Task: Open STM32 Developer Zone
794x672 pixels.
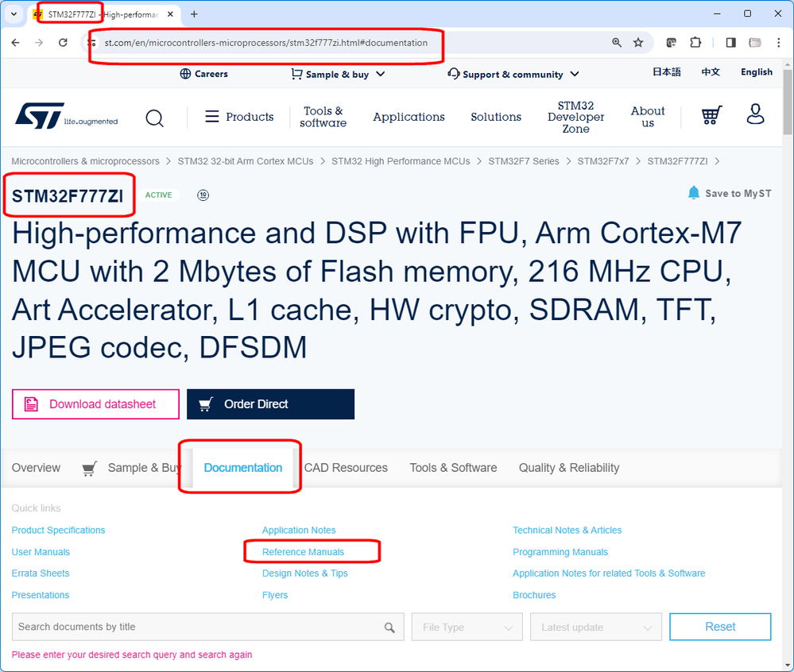Action: tap(575, 117)
